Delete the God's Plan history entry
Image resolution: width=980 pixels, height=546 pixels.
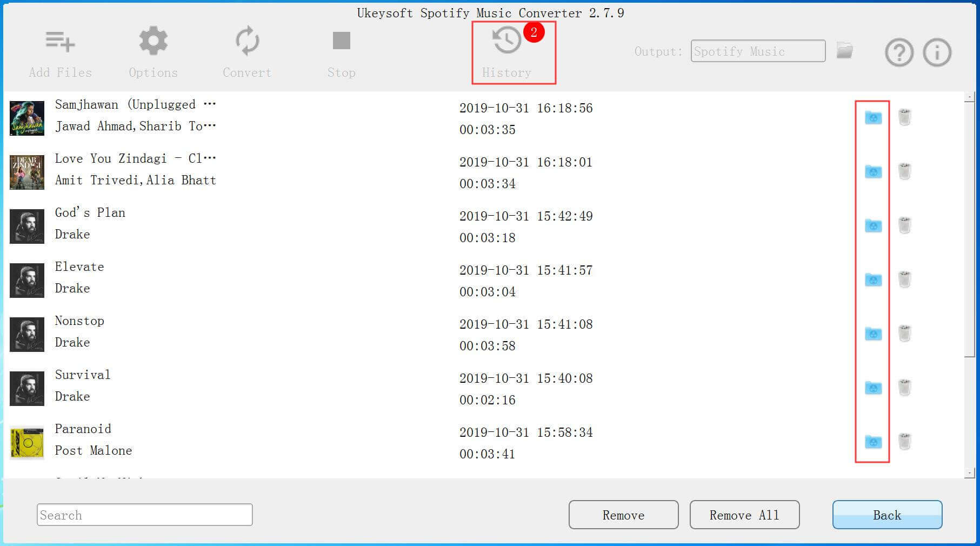(904, 225)
